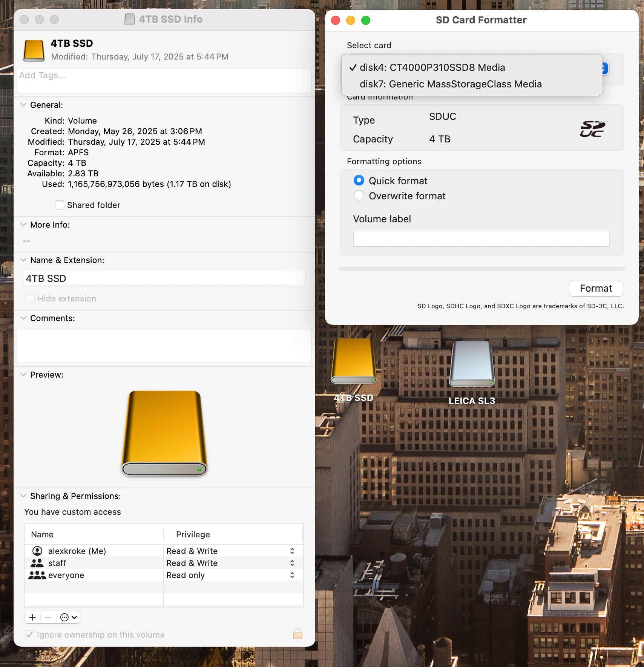
Task: Click the large drive preview image
Action: (x=164, y=433)
